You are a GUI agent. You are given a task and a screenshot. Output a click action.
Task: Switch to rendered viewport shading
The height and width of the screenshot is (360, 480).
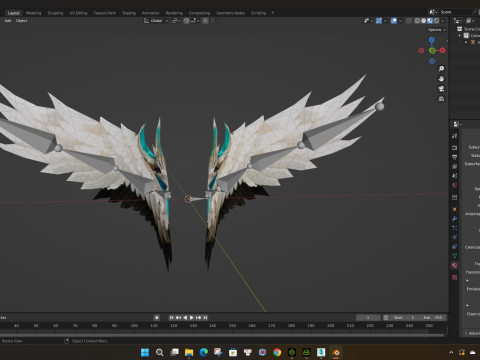436,21
